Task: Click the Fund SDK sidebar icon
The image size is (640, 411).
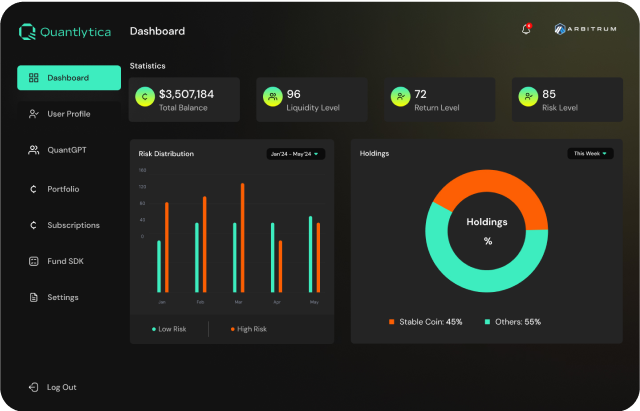Action: click(34, 261)
